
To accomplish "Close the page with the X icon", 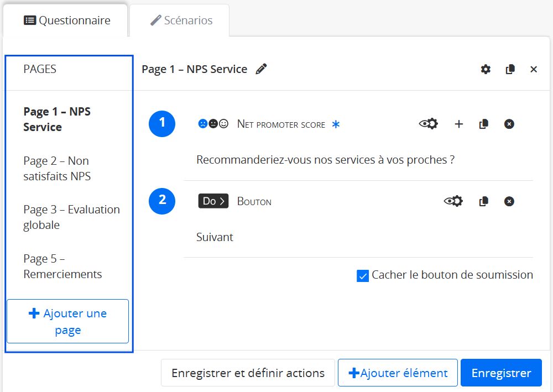I will point(534,69).
